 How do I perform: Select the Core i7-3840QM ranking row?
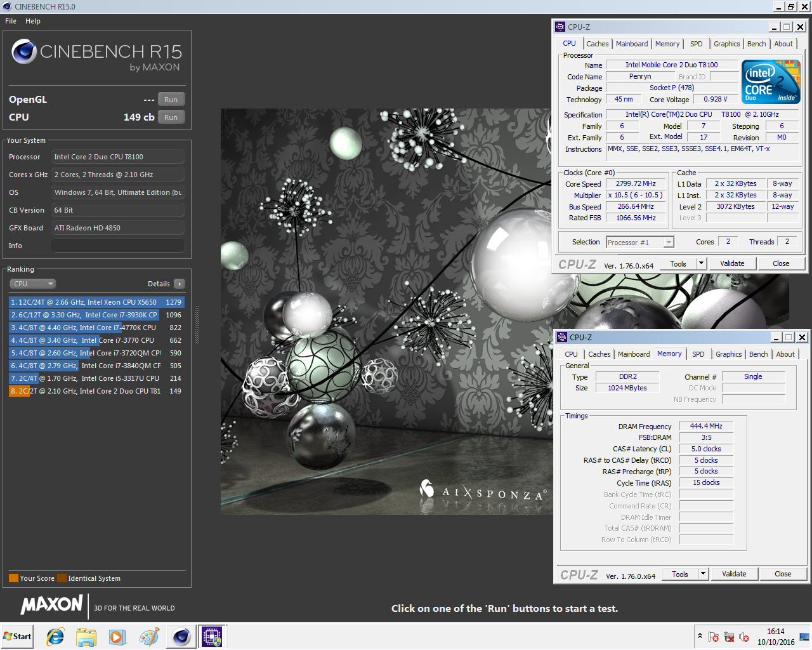96,366
